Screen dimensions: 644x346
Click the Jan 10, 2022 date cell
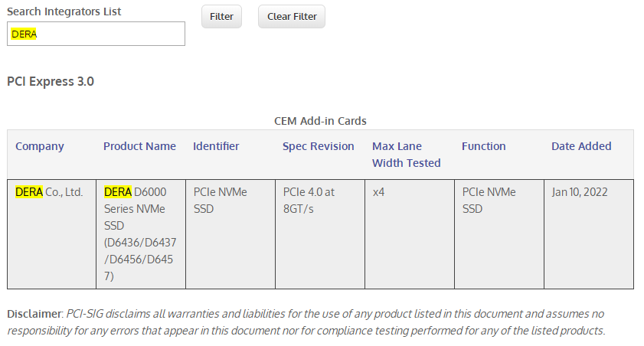tap(580, 192)
